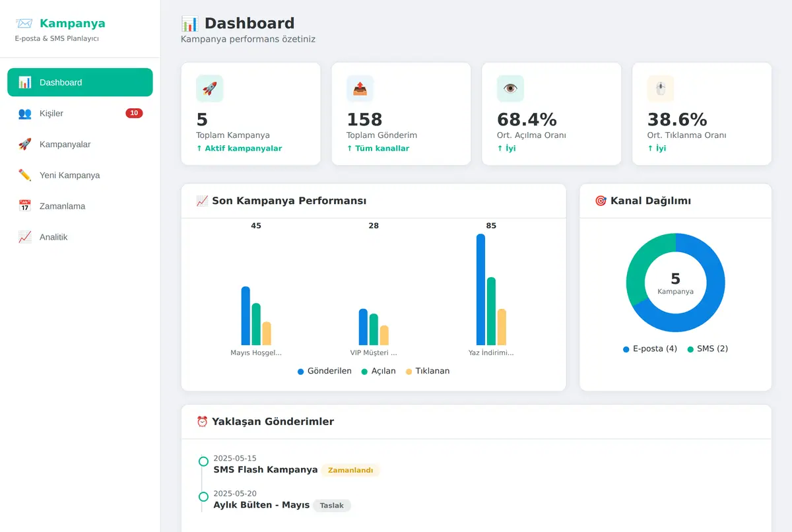This screenshot has height=532, width=792.
Task: Click the chart icon beside Son Kampanya Performansı
Action: pyautogui.click(x=203, y=201)
